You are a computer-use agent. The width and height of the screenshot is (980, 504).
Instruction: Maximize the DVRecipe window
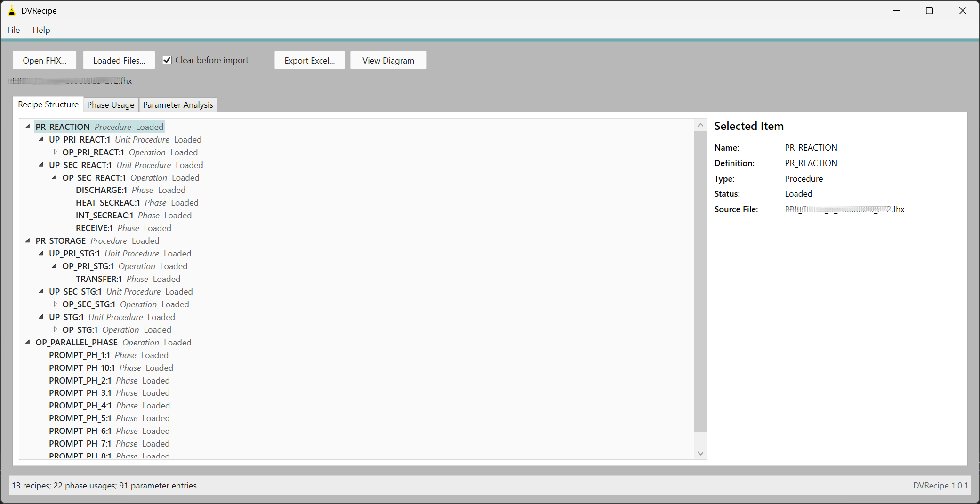pos(929,10)
